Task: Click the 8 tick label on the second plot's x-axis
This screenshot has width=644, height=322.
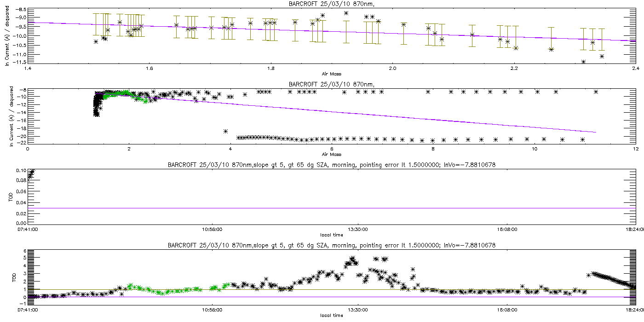Action: pyautogui.click(x=433, y=149)
